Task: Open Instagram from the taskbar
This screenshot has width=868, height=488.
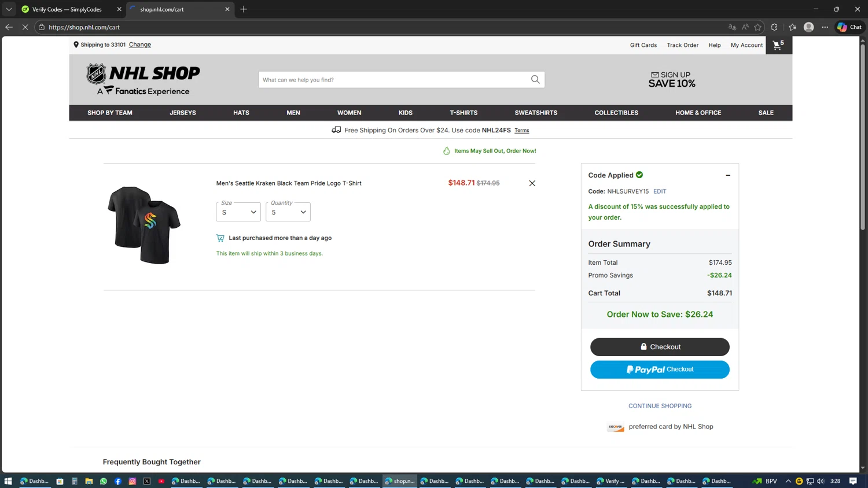Action: [x=133, y=481]
